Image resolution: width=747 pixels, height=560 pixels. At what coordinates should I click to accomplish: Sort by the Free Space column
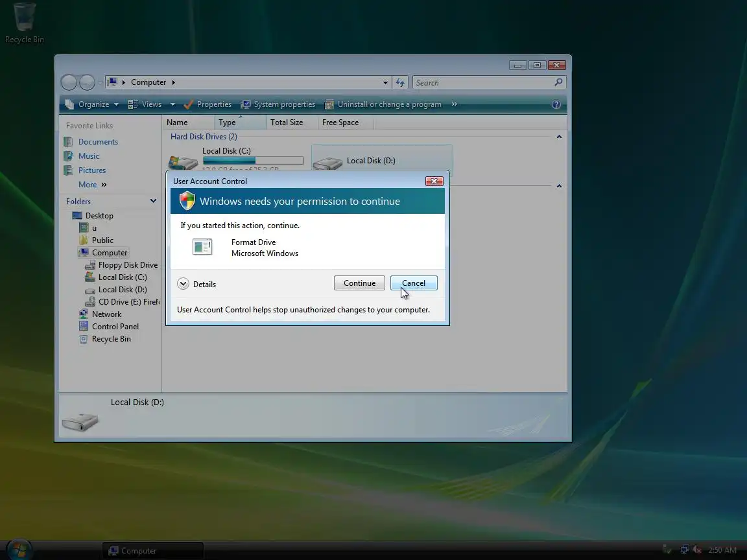346,122
